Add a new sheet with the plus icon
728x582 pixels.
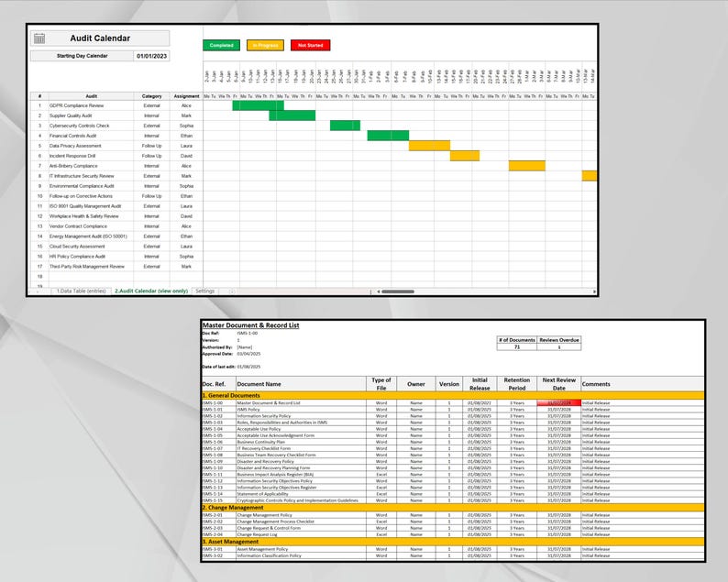tap(232, 291)
